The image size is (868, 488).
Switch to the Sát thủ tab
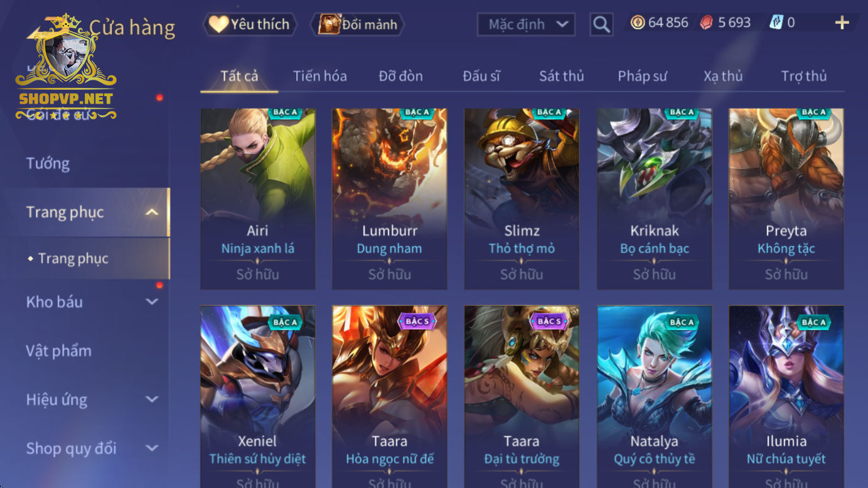(561, 76)
